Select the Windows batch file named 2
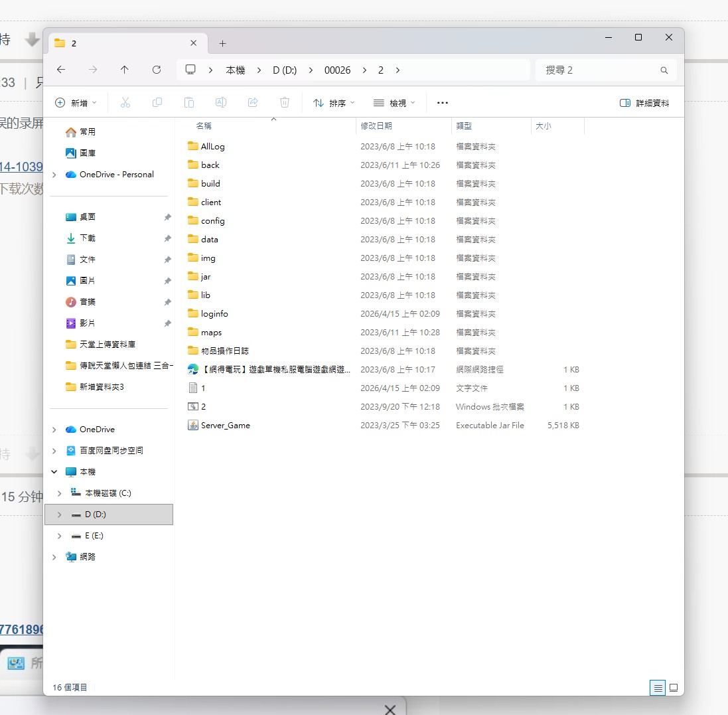The height and width of the screenshot is (715, 728). pos(203,406)
